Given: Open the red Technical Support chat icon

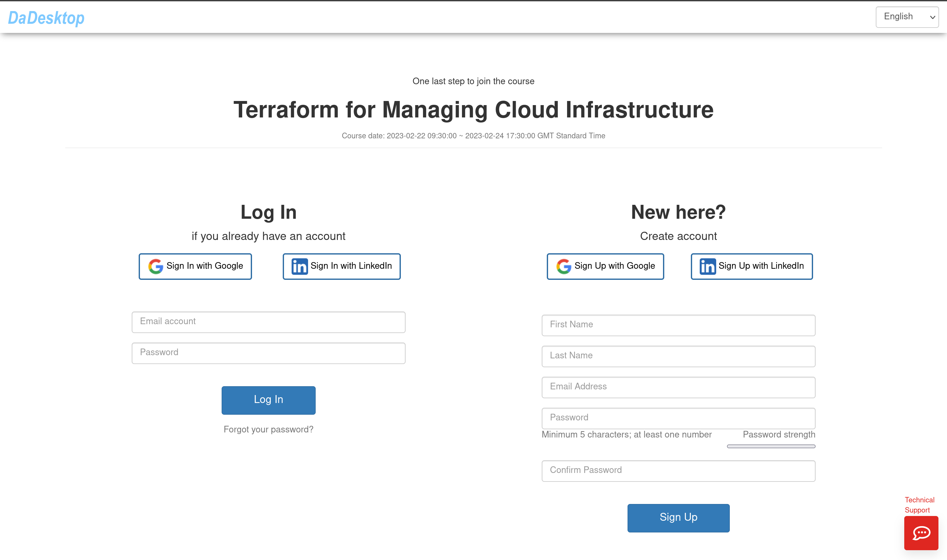Looking at the screenshot, I should point(921,533).
